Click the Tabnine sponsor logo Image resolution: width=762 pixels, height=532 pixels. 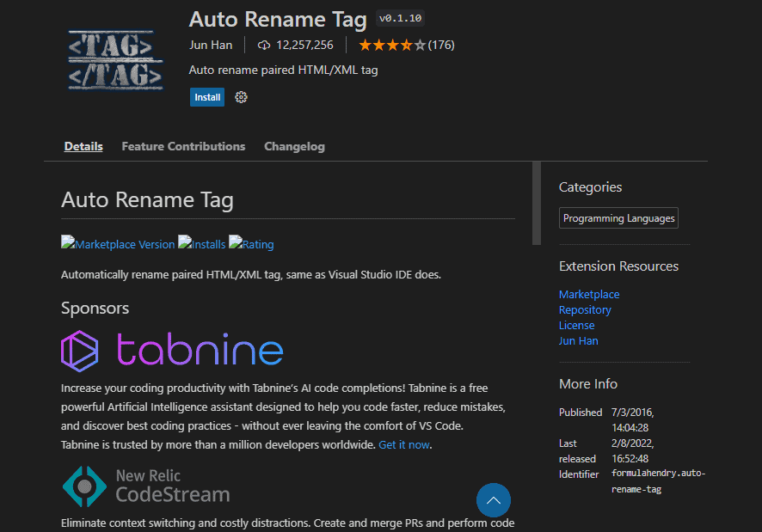172,351
